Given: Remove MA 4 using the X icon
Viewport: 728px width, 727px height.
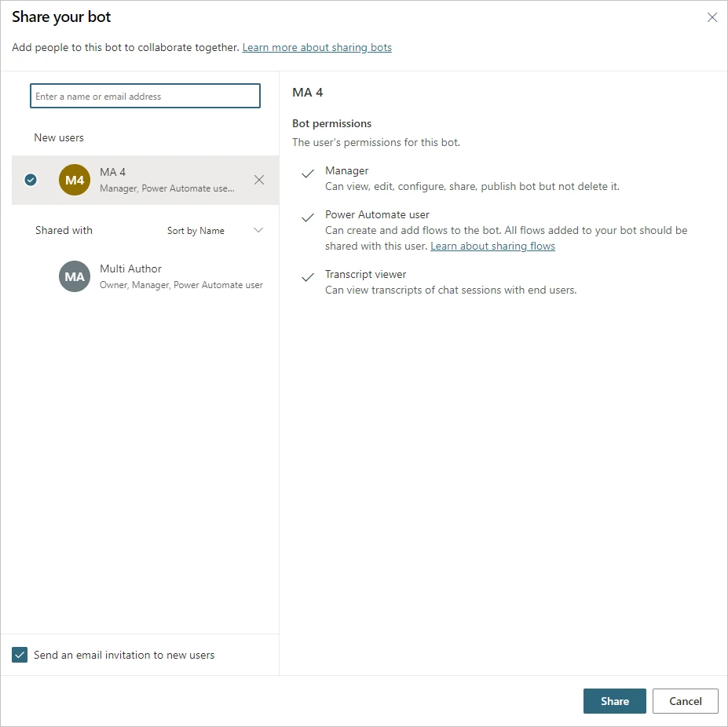Looking at the screenshot, I should tap(259, 180).
